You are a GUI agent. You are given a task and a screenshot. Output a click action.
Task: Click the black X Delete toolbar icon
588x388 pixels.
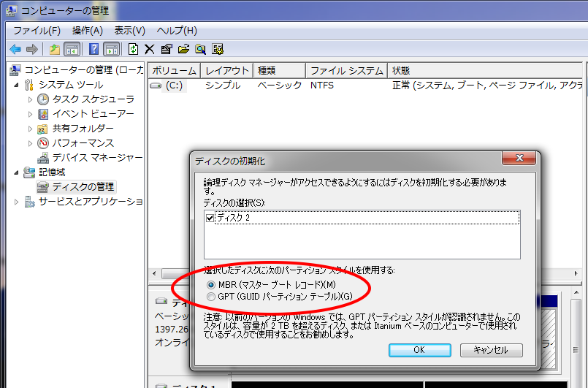(149, 49)
